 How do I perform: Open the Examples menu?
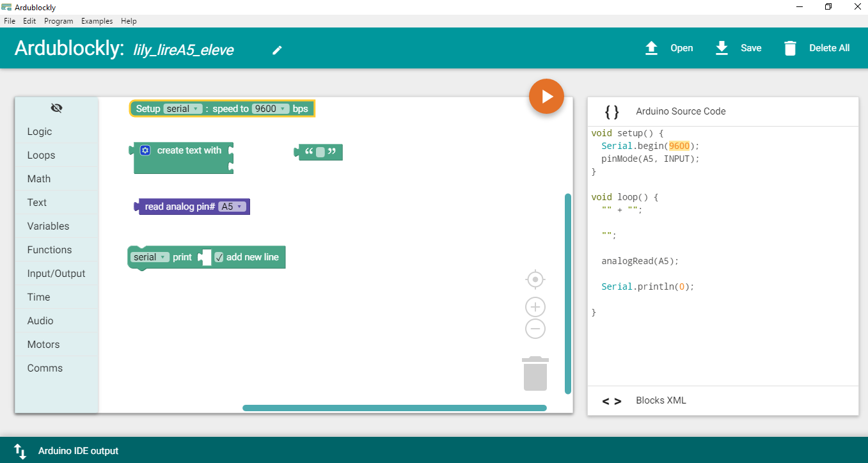pyautogui.click(x=97, y=21)
